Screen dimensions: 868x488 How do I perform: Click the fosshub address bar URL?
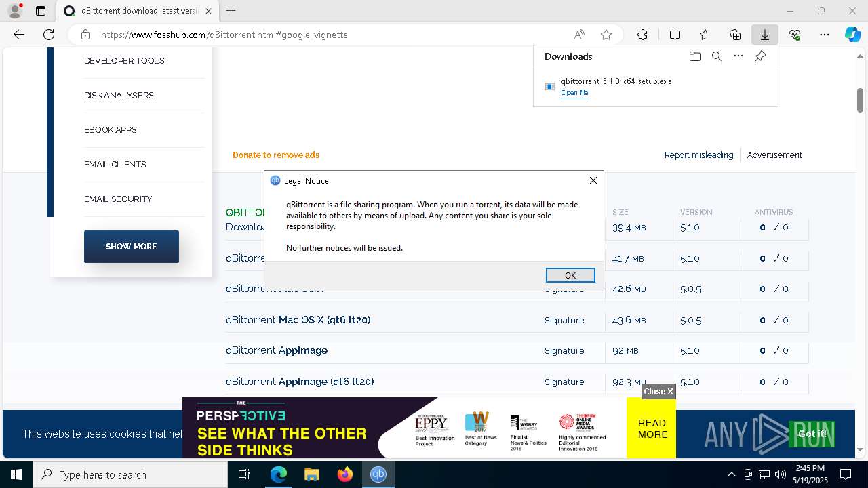224,35
